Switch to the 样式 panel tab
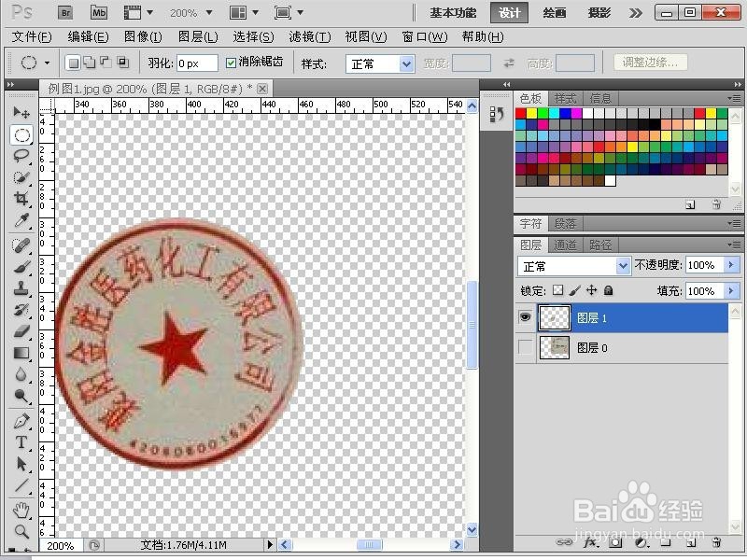Image resolution: width=747 pixels, height=560 pixels. [566, 99]
